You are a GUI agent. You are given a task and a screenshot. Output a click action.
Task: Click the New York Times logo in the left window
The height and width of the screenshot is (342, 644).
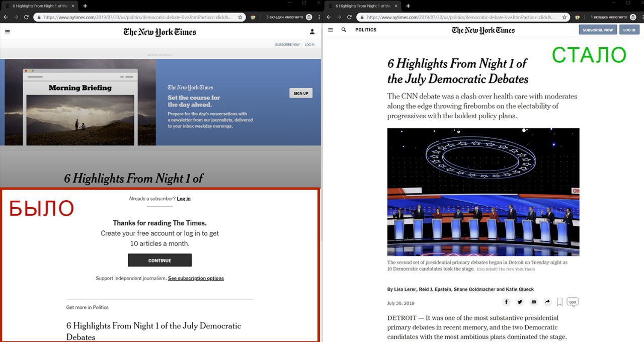[x=160, y=32]
